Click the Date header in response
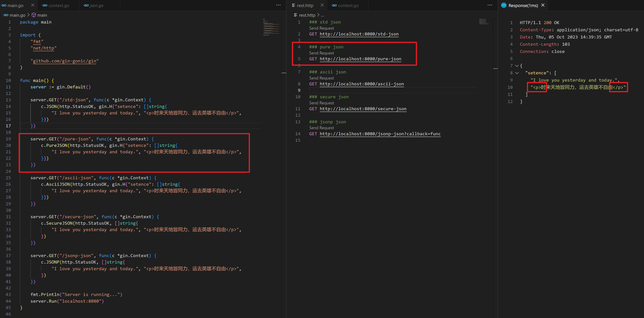 pyautogui.click(x=566, y=37)
